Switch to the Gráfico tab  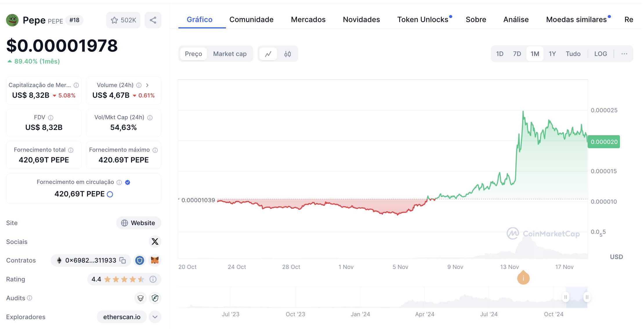pos(200,19)
